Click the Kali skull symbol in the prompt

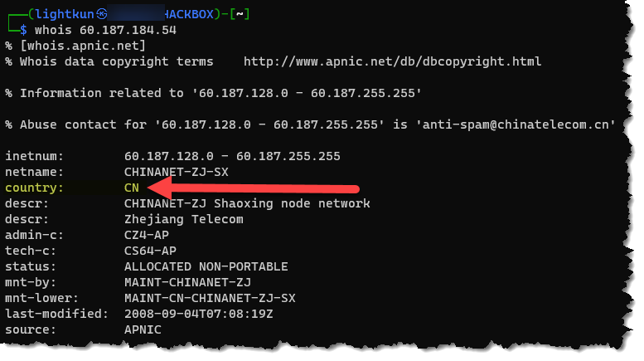(x=102, y=14)
